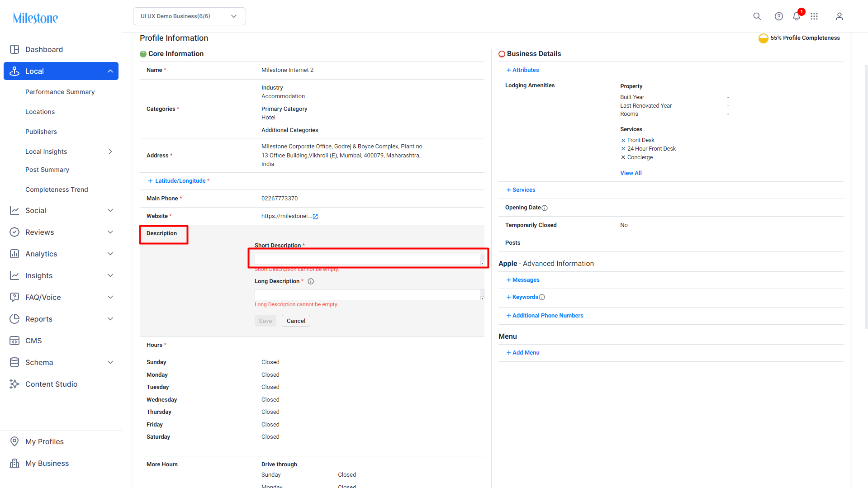Click the Local map pin icon
Viewport: 868px width, 488px height.
pyautogui.click(x=14, y=71)
